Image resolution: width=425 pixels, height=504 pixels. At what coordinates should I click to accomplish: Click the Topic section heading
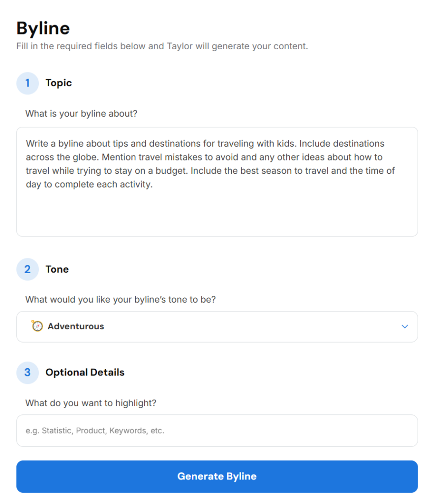(59, 83)
